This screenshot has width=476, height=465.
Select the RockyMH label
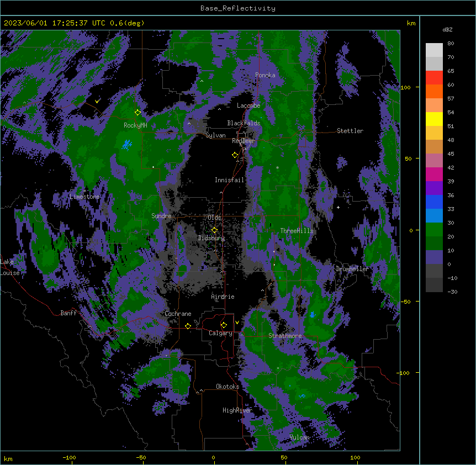[x=135, y=125]
